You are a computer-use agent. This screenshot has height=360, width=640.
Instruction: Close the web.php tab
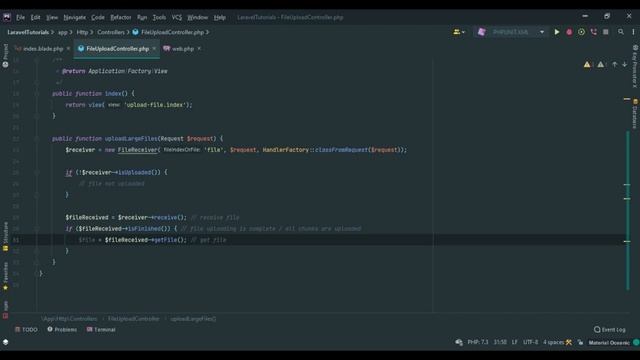point(199,49)
